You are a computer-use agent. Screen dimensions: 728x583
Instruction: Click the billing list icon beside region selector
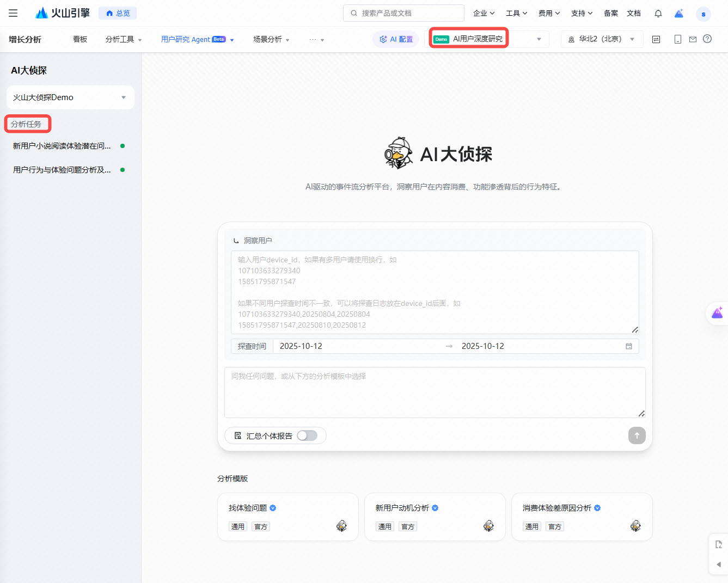656,39
